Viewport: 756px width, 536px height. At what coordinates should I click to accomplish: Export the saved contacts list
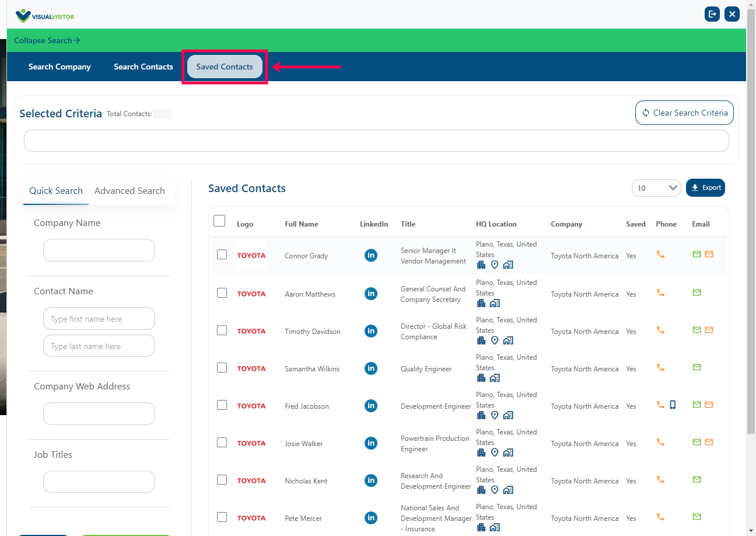coord(705,187)
